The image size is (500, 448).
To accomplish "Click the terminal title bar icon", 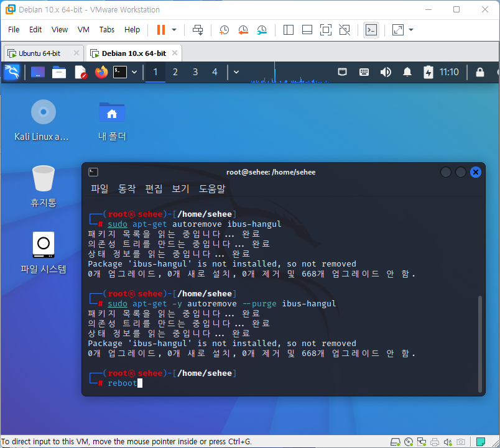I will (93, 172).
